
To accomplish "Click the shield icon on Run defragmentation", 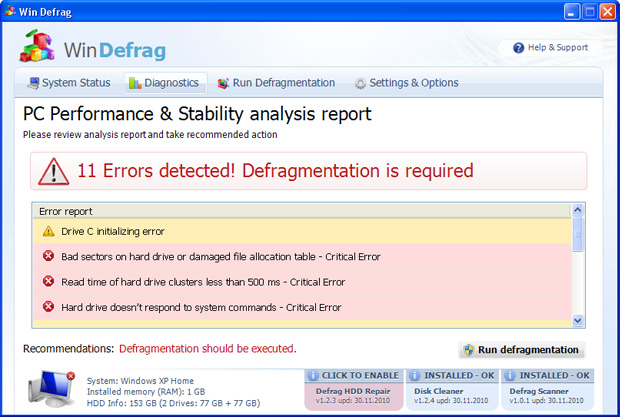I will pyautogui.click(x=469, y=350).
